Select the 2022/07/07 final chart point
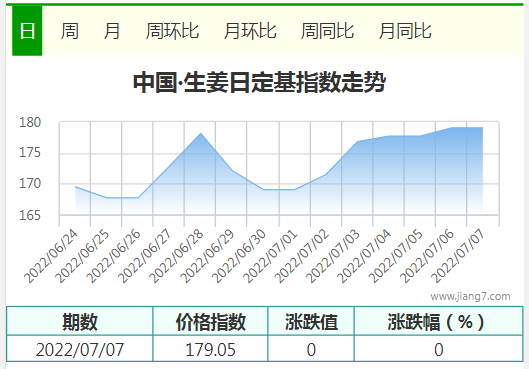529x369 pixels. [x=482, y=127]
